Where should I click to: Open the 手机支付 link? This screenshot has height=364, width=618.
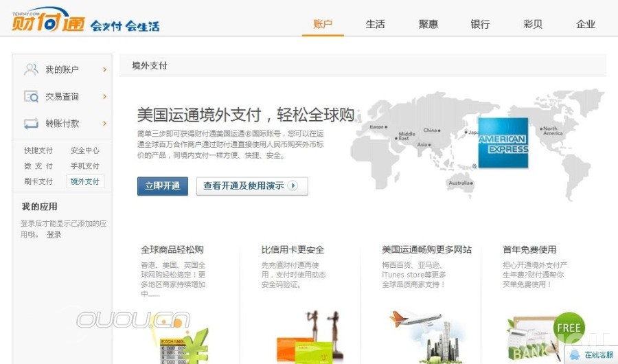coord(84,166)
